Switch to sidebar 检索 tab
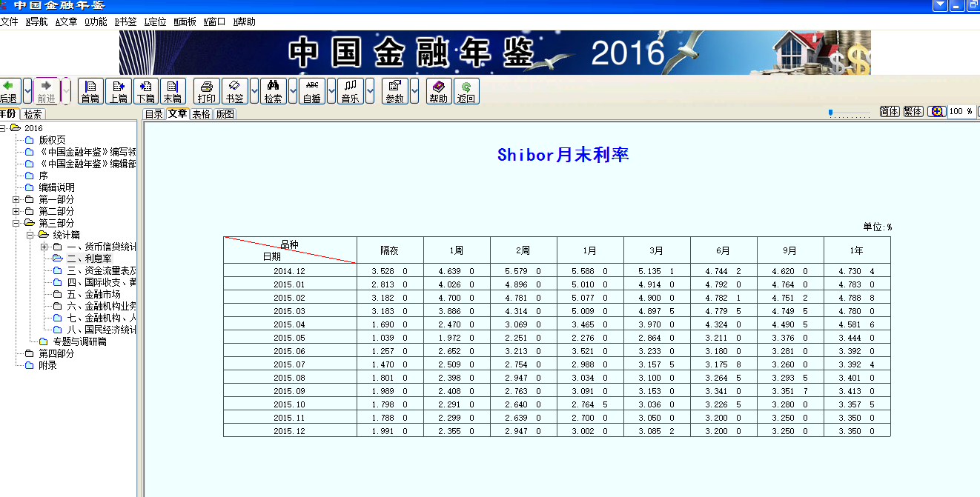 pyautogui.click(x=33, y=114)
